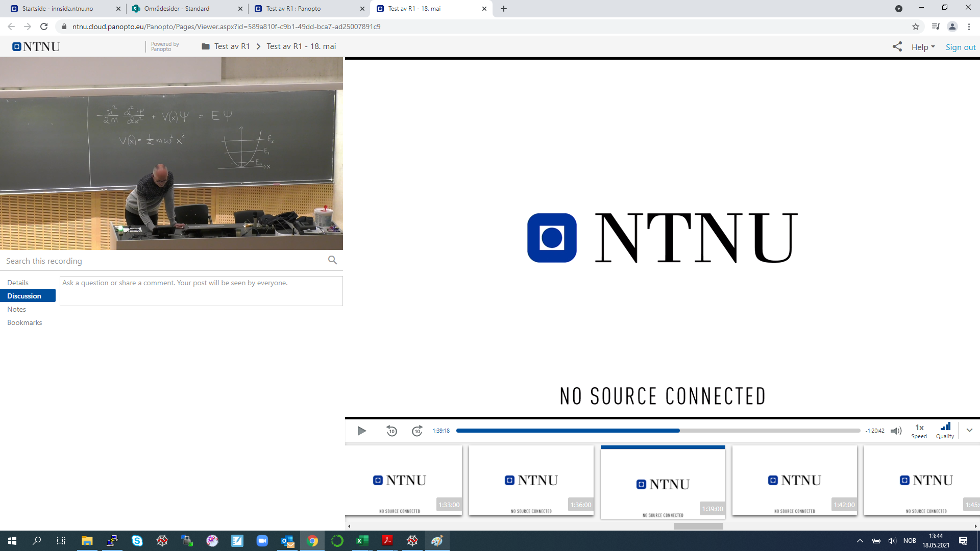
Task: Mute the player volume
Action: click(x=896, y=431)
